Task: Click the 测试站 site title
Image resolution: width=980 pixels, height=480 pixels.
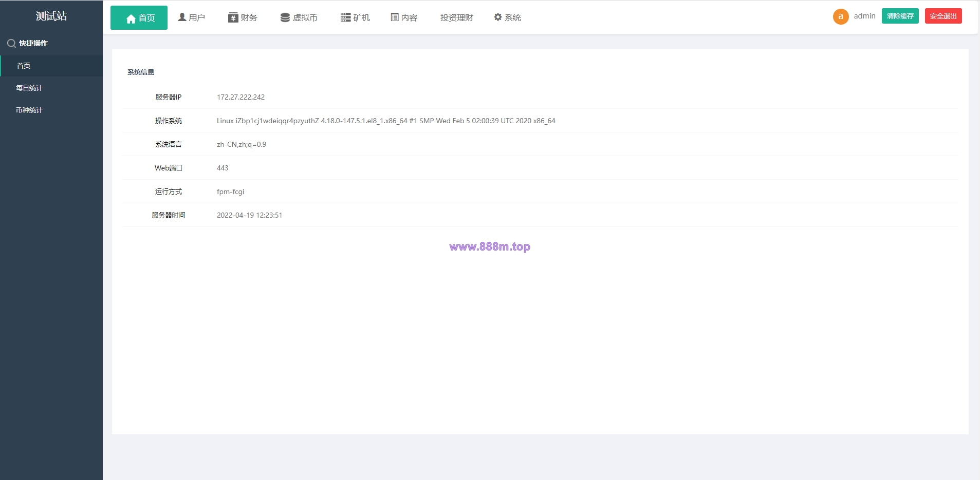Action: click(51, 16)
